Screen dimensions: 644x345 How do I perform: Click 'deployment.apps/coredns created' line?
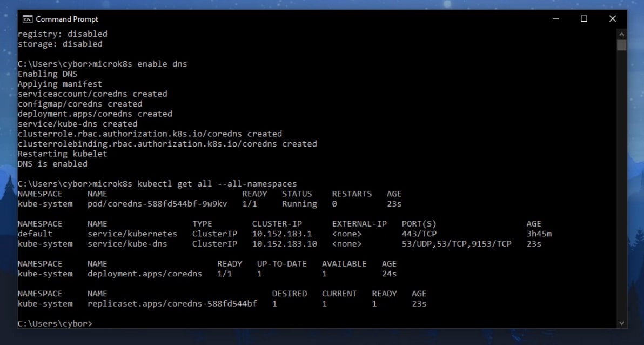(x=95, y=114)
